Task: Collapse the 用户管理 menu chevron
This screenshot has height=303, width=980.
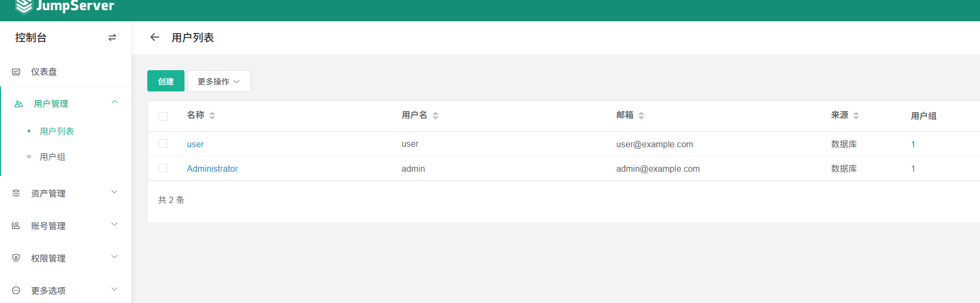Action: click(x=114, y=103)
